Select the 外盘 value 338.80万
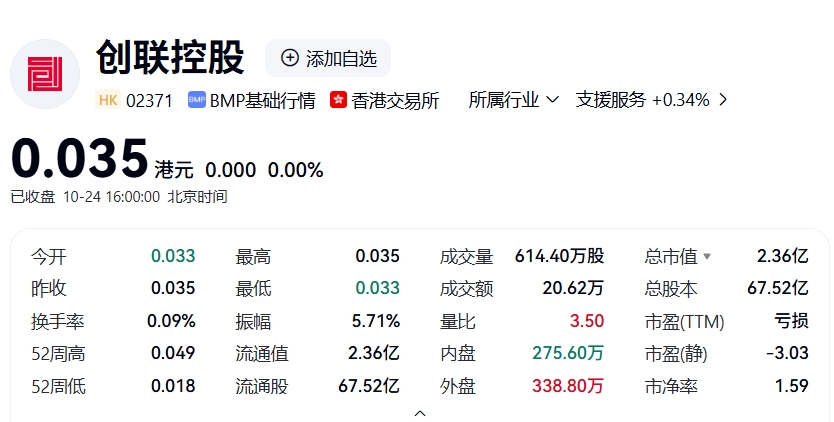This screenshot has width=834, height=422. point(567,385)
